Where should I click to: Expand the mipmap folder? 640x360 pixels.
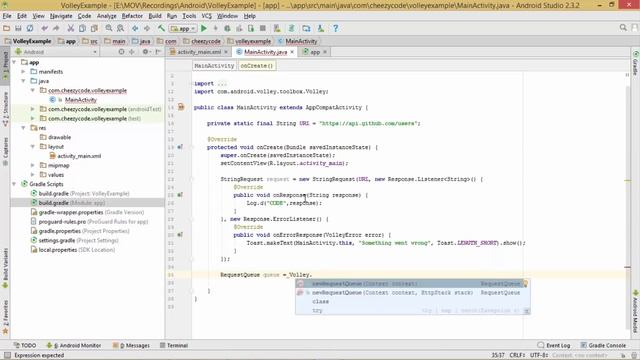click(33, 165)
